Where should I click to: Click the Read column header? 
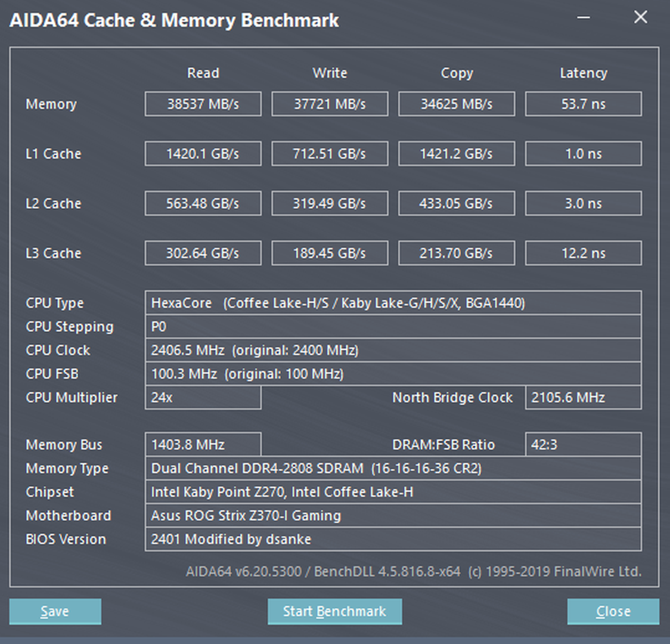203,73
